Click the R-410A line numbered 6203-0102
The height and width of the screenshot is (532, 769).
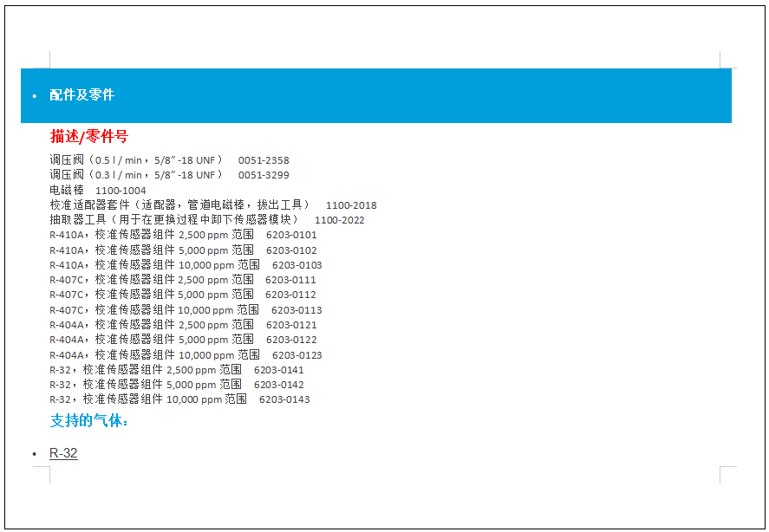pos(183,250)
